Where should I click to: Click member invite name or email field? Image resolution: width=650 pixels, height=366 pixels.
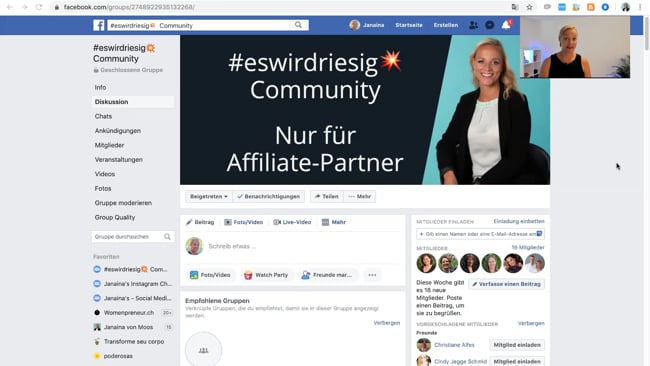tap(480, 234)
